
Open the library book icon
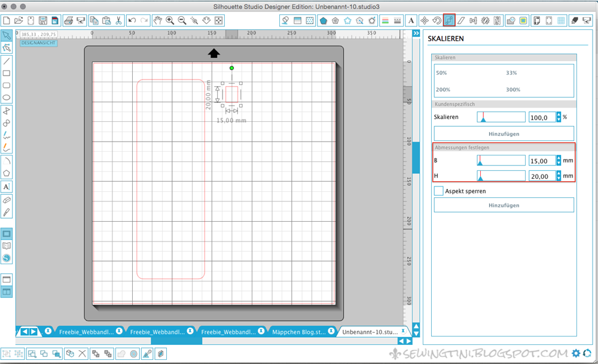(7, 246)
